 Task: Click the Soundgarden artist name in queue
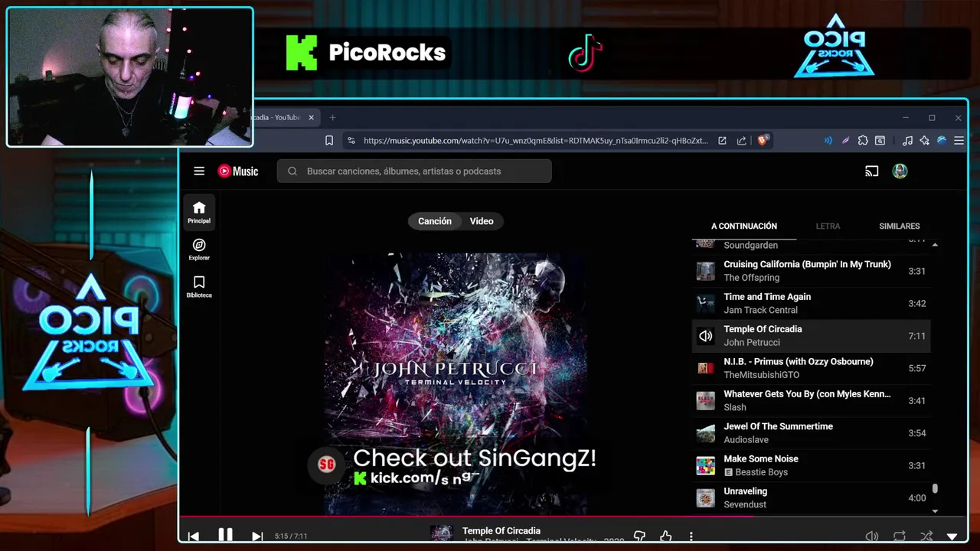pyautogui.click(x=750, y=245)
